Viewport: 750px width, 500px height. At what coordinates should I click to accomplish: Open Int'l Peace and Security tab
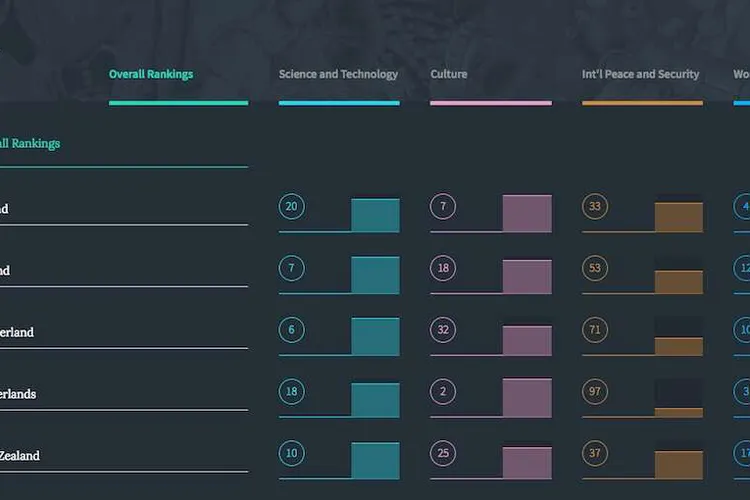(640, 74)
